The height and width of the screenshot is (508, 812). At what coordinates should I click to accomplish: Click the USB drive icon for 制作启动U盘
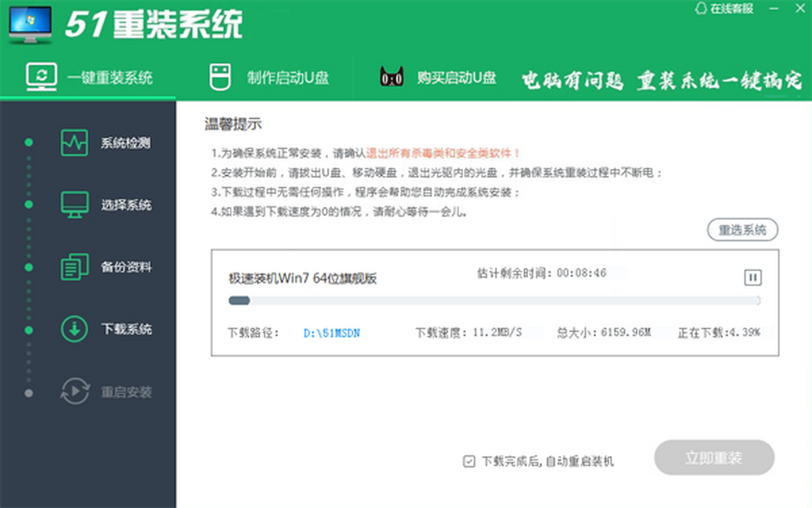click(x=217, y=77)
